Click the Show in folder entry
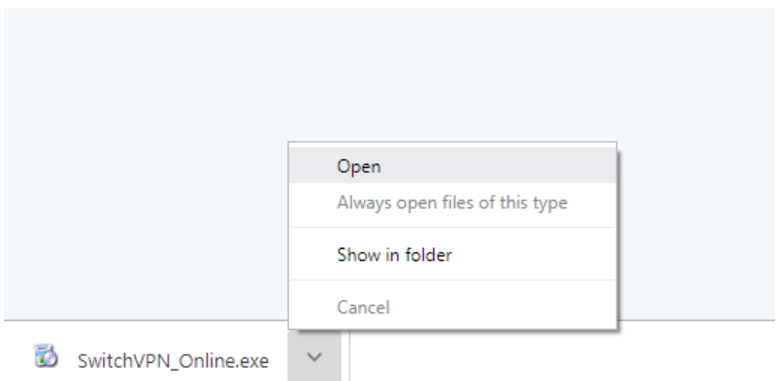 tap(453, 255)
